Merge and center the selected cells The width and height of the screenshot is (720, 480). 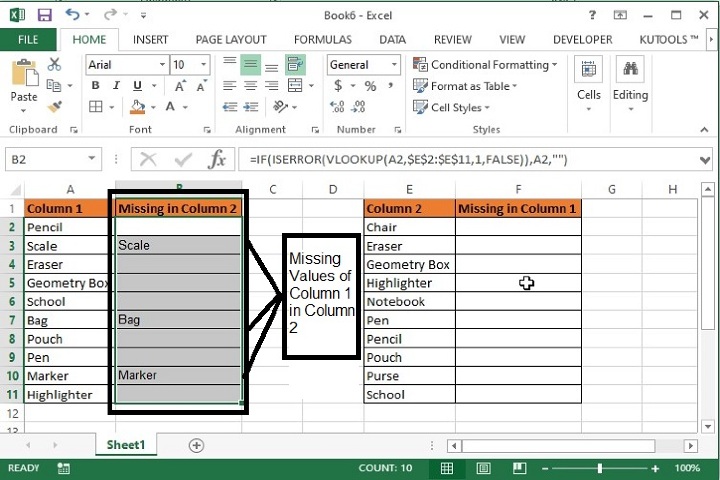[x=295, y=85]
